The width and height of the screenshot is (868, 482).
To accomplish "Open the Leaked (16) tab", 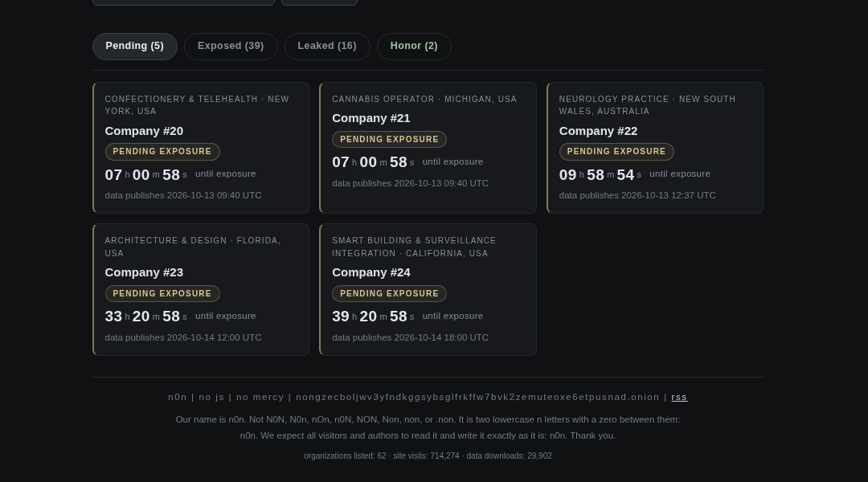I will click(x=327, y=47).
